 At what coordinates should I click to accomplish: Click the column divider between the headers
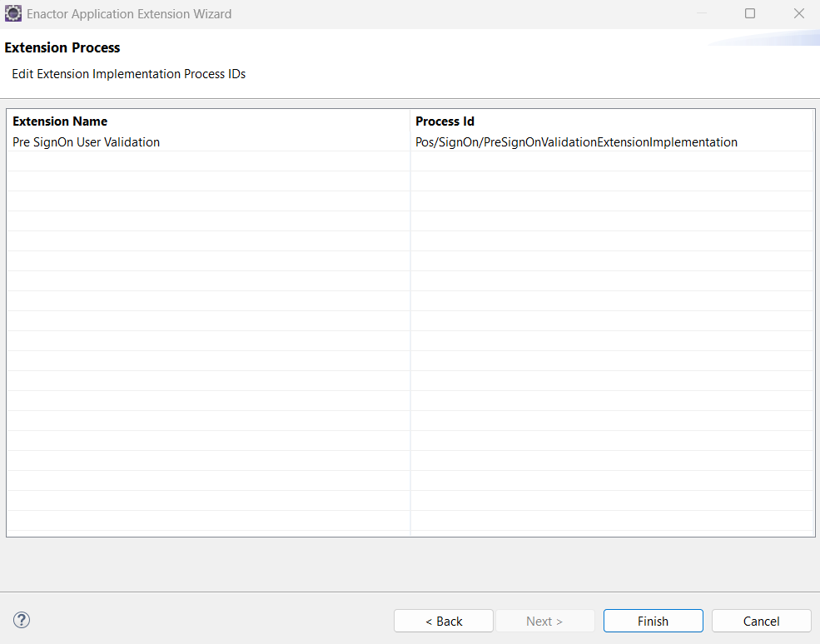(x=410, y=121)
